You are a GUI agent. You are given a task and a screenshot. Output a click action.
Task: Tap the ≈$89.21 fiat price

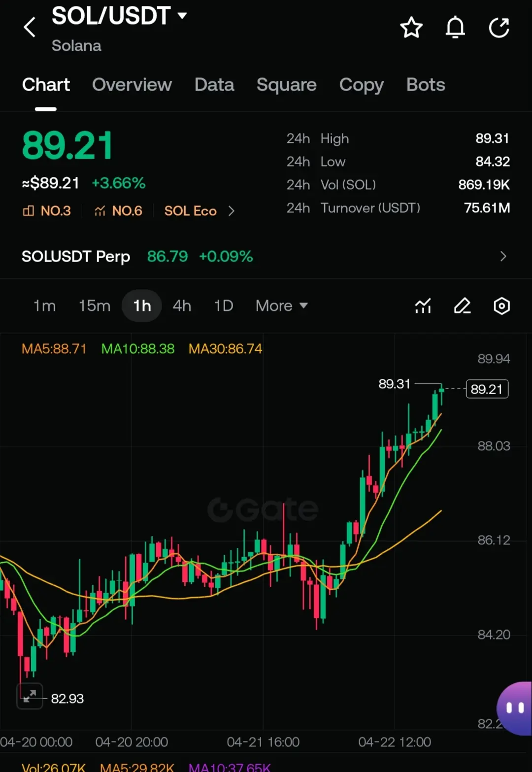point(51,183)
